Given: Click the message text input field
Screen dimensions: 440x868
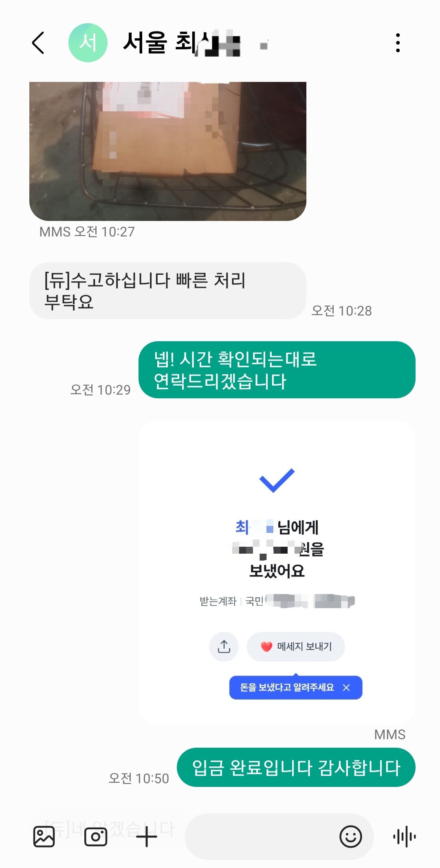Looking at the screenshot, I should (x=261, y=837).
